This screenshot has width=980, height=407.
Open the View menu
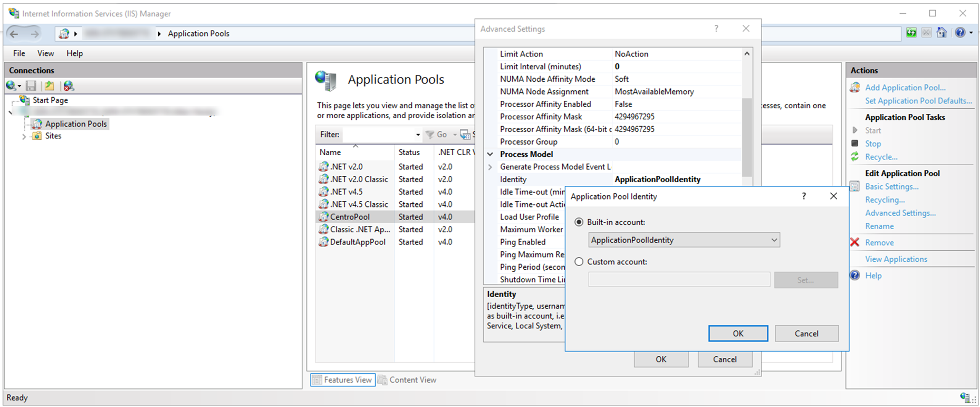tap(45, 53)
